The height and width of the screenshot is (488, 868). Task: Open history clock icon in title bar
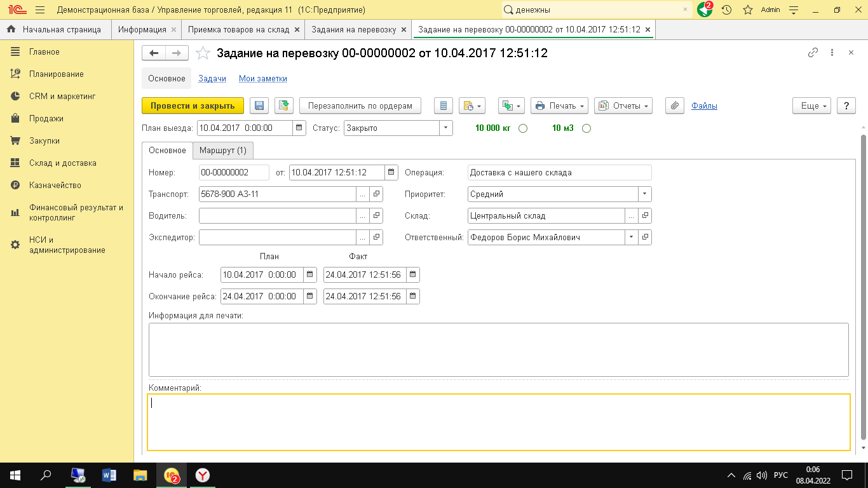[726, 10]
